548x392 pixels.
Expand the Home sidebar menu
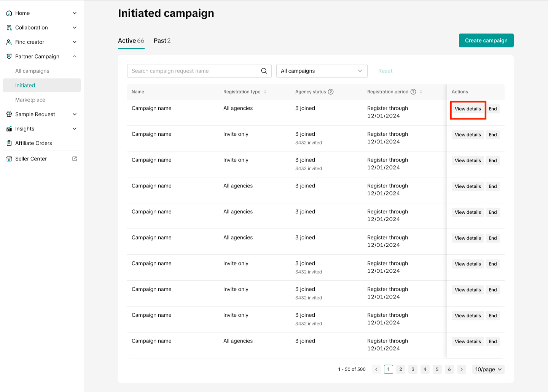tap(75, 13)
